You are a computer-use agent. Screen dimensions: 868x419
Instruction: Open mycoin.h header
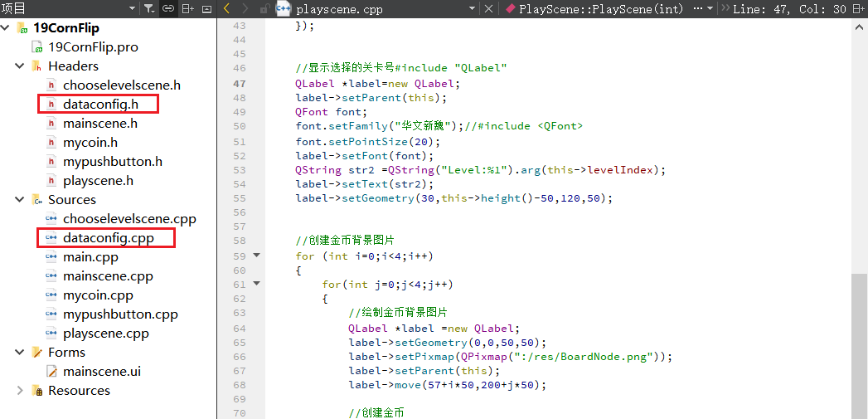click(x=90, y=143)
